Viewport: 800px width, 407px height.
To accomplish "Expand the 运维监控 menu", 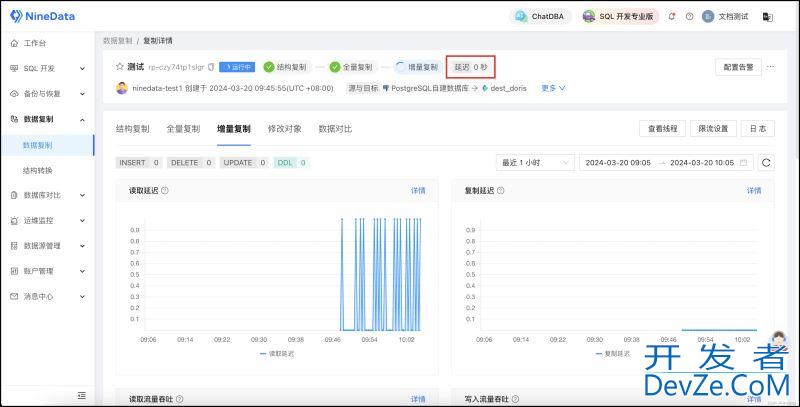I will pyautogui.click(x=82, y=221).
